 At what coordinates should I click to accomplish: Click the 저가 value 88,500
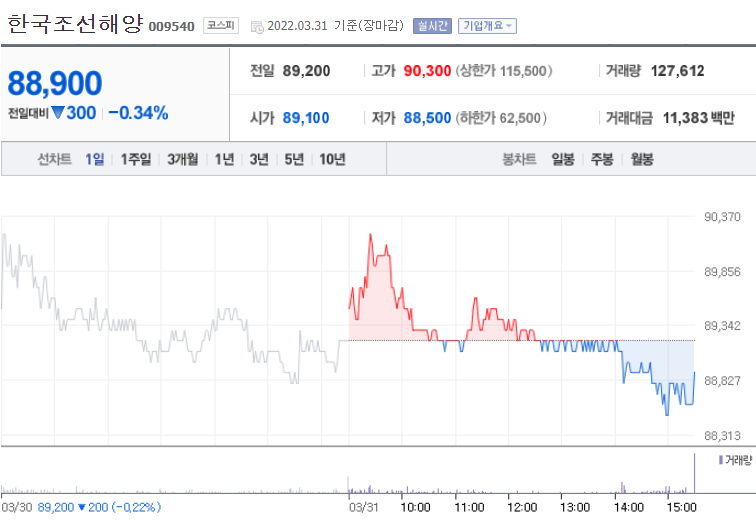(427, 118)
